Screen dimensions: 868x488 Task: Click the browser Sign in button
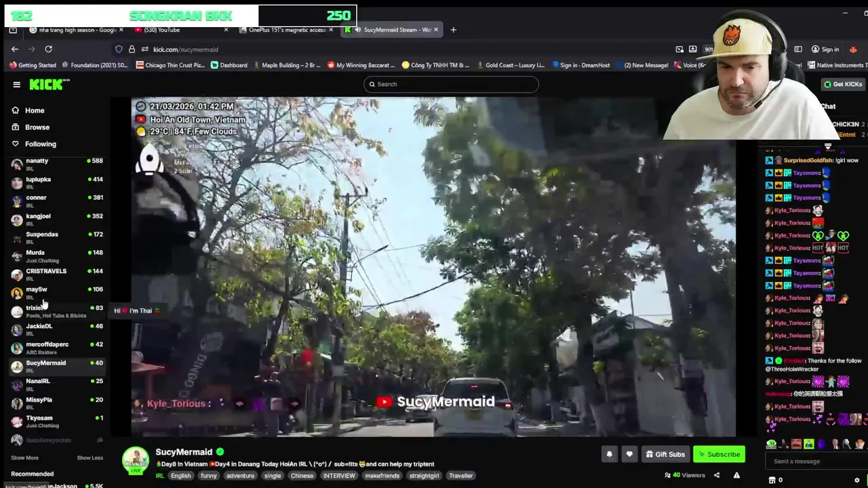coord(825,49)
